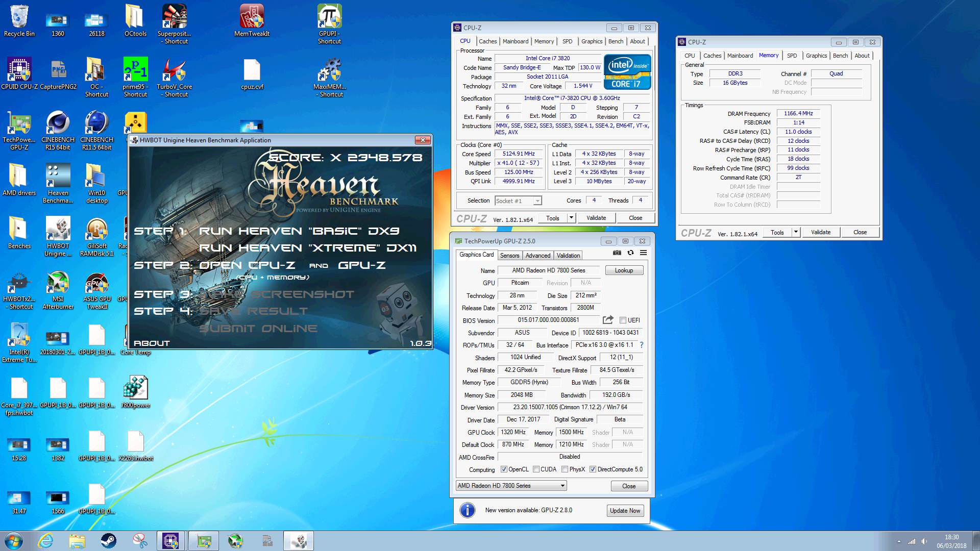
Task: Click the GPU-Z BIOS export share icon
Action: [x=608, y=320]
